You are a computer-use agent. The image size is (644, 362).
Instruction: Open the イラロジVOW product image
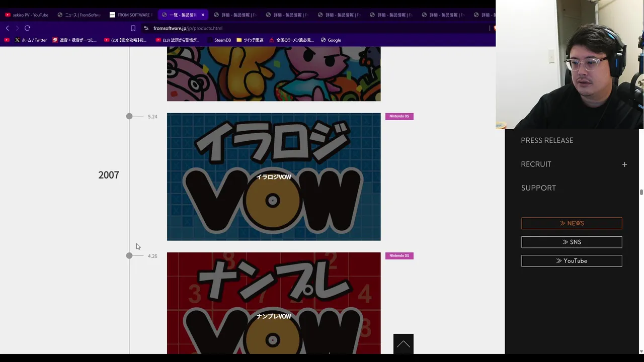[x=274, y=176]
